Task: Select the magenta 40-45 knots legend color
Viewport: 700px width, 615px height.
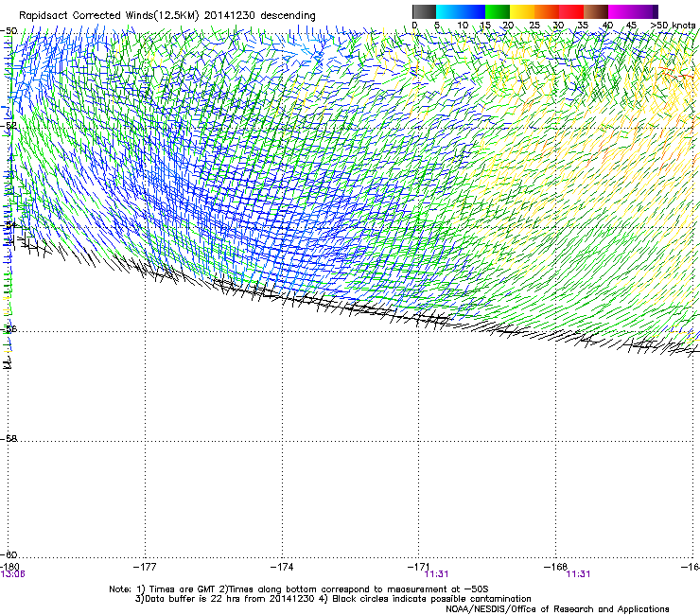Action: pyautogui.click(x=621, y=11)
